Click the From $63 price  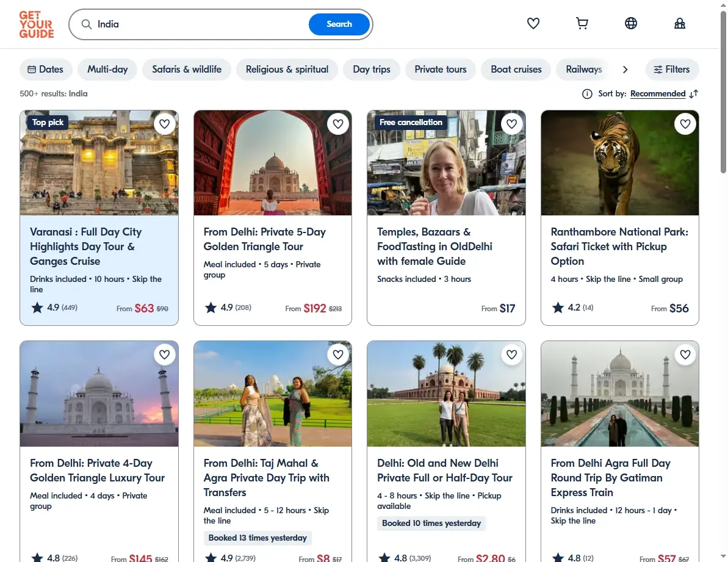tap(142, 308)
